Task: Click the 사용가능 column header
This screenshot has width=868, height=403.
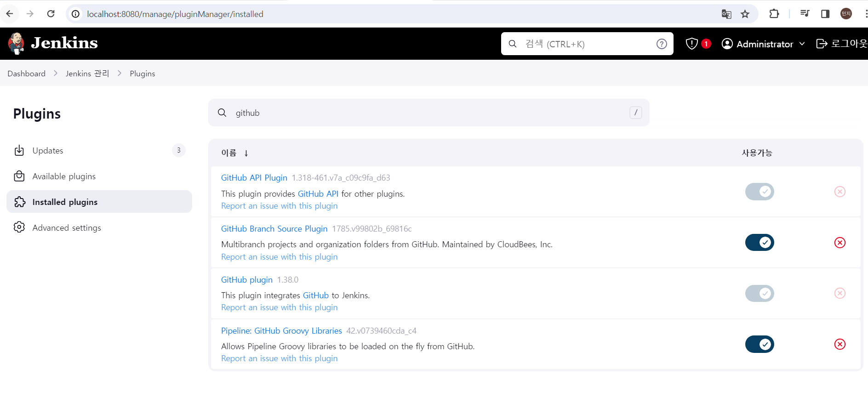Action: coord(757,153)
